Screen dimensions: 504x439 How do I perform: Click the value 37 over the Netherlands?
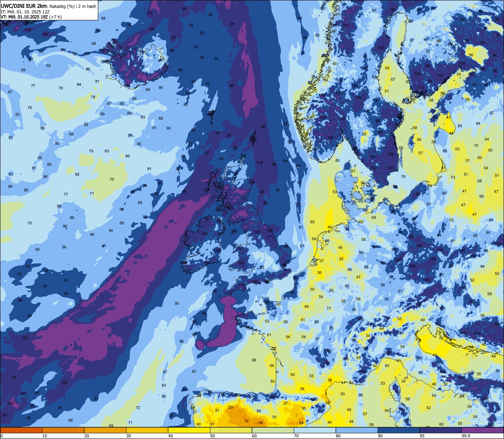point(322,261)
